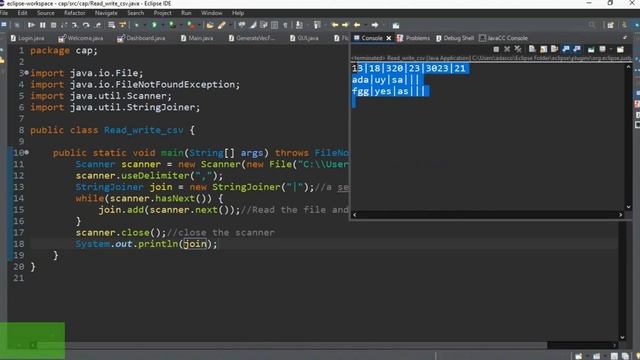Open the Debug Shell tab

pyautogui.click(x=455, y=38)
